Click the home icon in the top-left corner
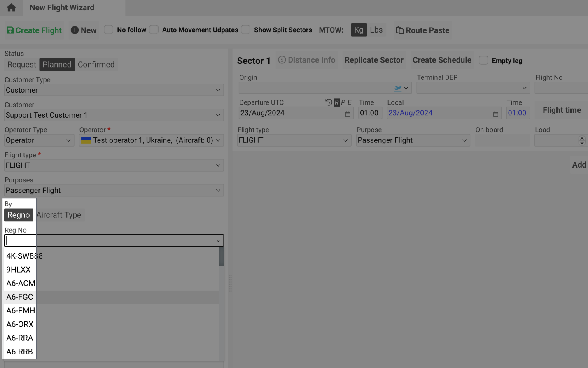The image size is (588, 368). tap(11, 7)
